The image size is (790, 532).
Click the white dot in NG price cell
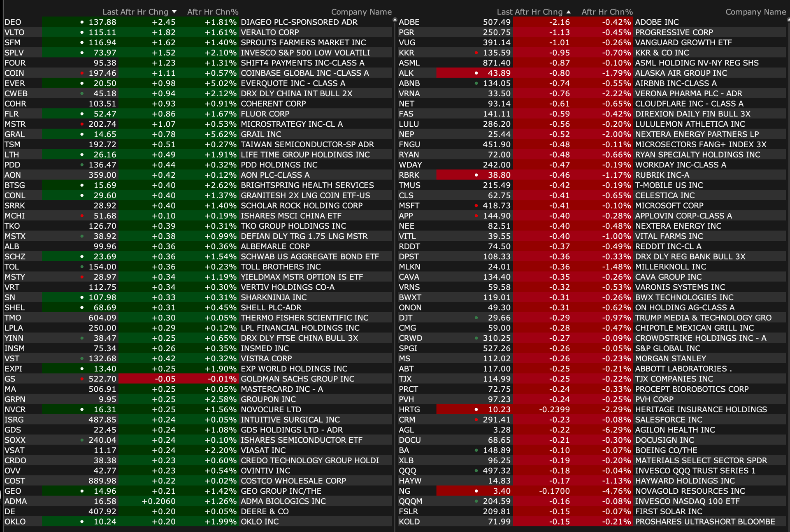[x=476, y=491]
